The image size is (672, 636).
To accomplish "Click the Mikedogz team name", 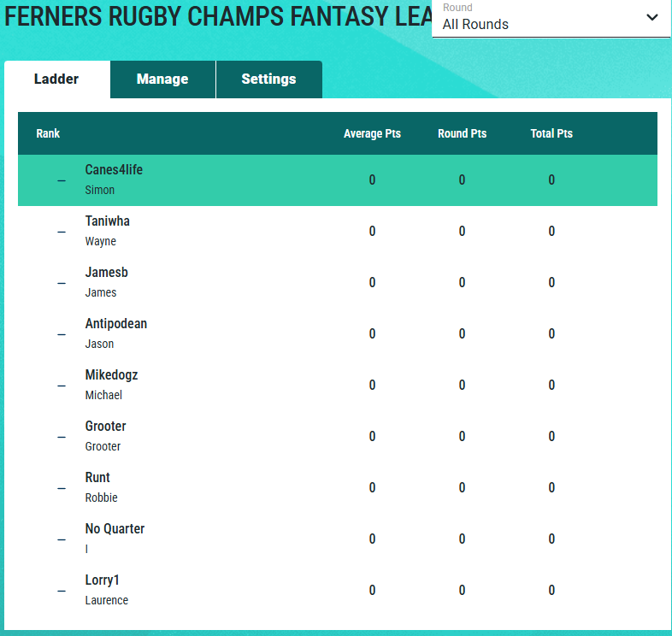I will 111,375.
